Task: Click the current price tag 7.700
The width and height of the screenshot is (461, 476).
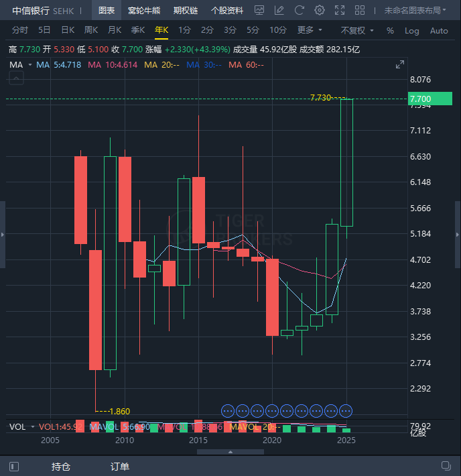Action: pyautogui.click(x=430, y=99)
